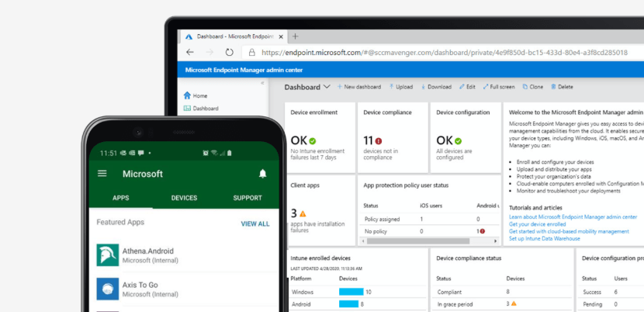
Task: Tap Wi-Fi icon in phone status bar
Action: point(214,153)
